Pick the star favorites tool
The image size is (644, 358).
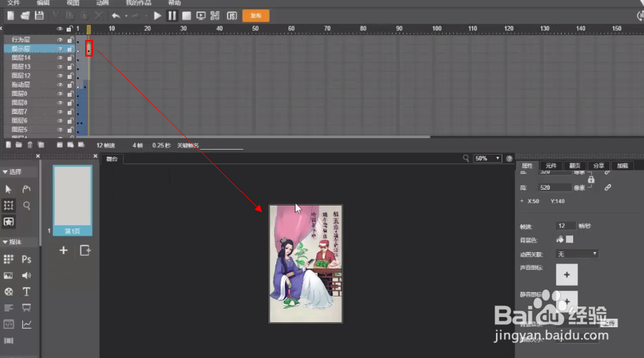(x=8, y=222)
